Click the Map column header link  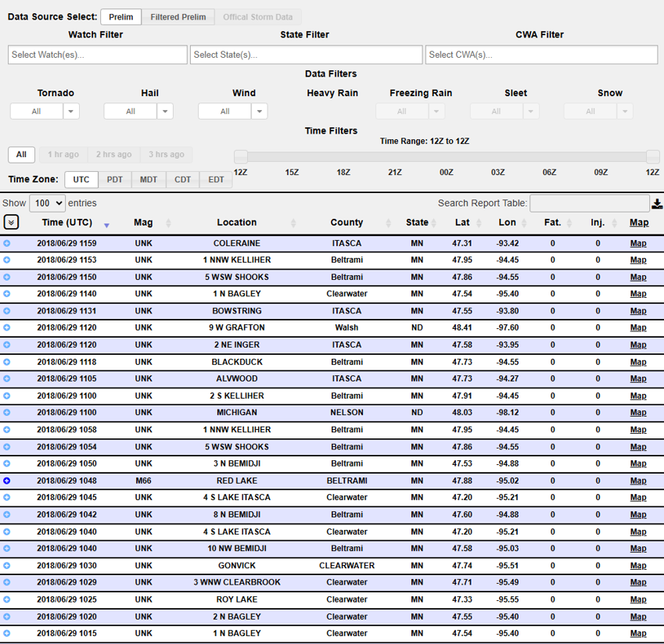[x=639, y=223]
